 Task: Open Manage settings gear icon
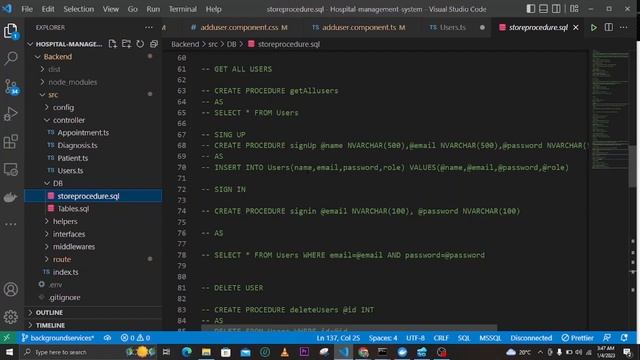(x=11, y=317)
